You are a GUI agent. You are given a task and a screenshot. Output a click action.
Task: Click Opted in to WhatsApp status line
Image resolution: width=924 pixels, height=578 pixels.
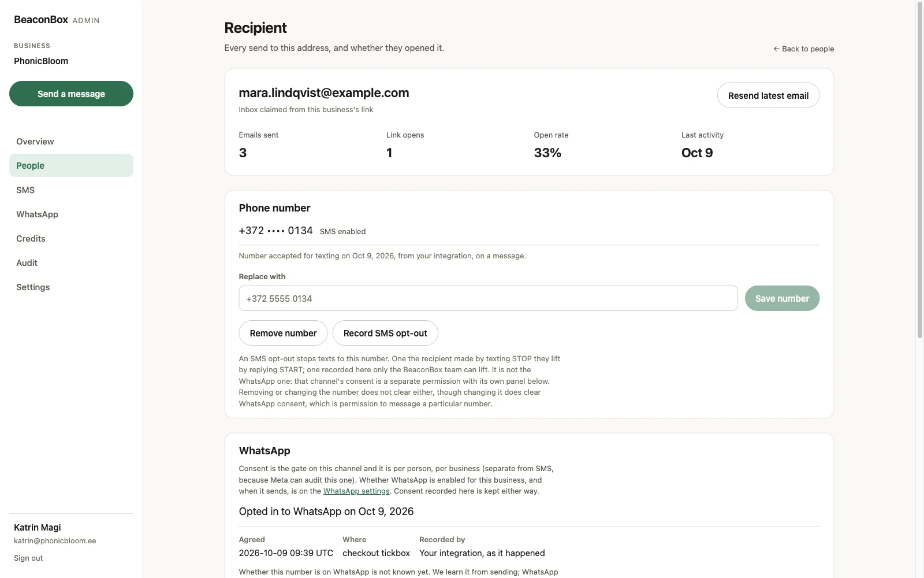coord(326,512)
